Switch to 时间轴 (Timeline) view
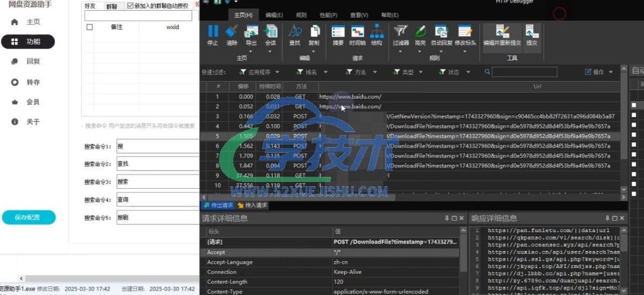The height and width of the screenshot is (295, 644). pos(357,34)
